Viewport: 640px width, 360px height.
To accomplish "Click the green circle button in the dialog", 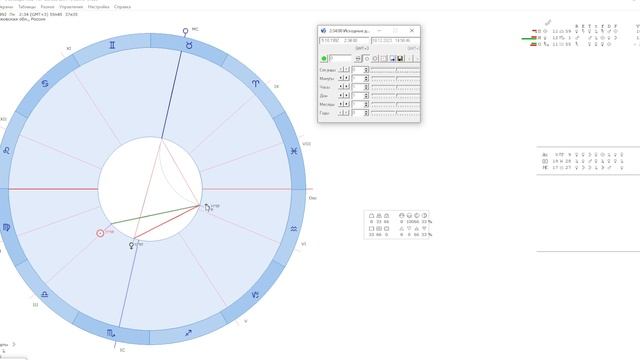I will click(324, 58).
